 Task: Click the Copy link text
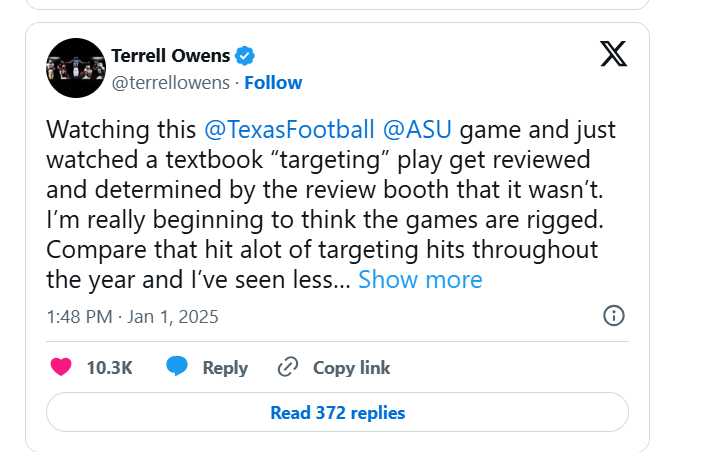click(352, 368)
